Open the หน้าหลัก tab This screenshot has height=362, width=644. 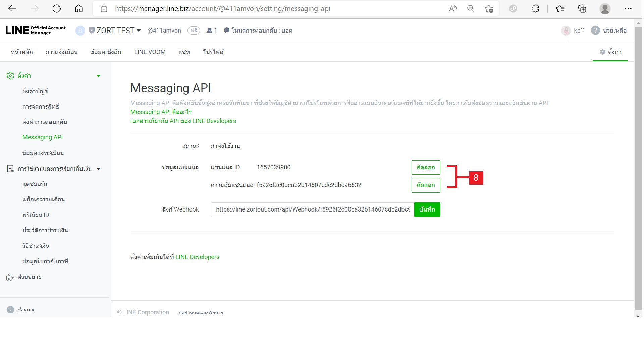tap(22, 52)
